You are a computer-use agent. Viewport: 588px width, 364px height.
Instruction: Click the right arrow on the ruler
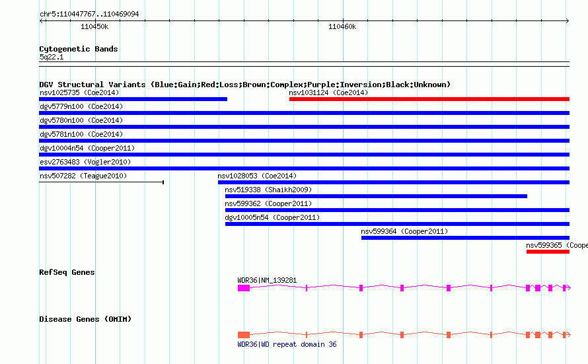click(567, 20)
